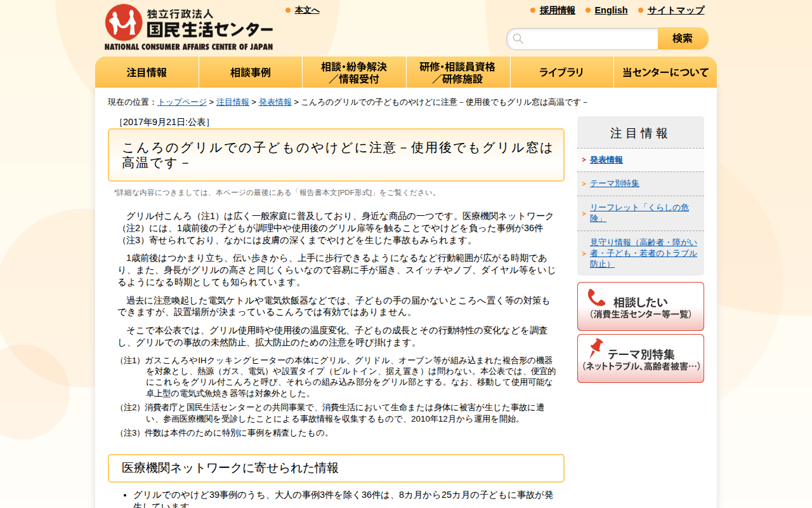Select the 注目情報 navigation tab
Screen dimensions: 812x508
pyautogui.click(x=147, y=72)
